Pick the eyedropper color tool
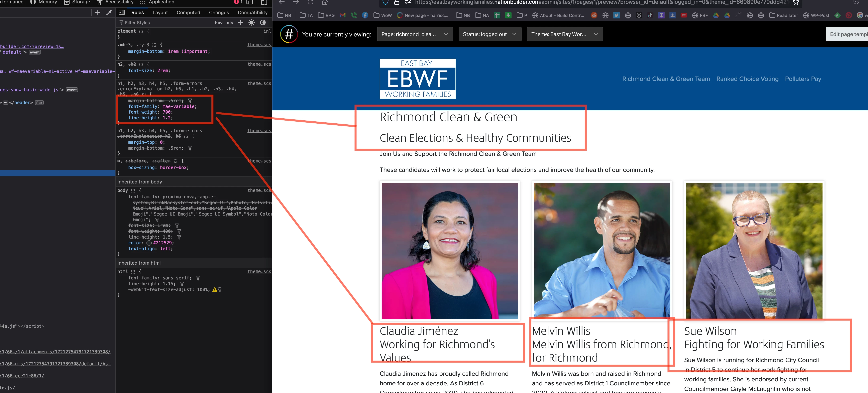The image size is (868, 393). (x=109, y=12)
